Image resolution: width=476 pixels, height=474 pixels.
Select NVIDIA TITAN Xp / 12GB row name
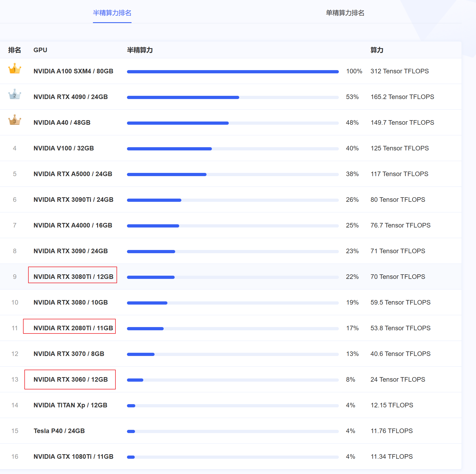[70, 405]
